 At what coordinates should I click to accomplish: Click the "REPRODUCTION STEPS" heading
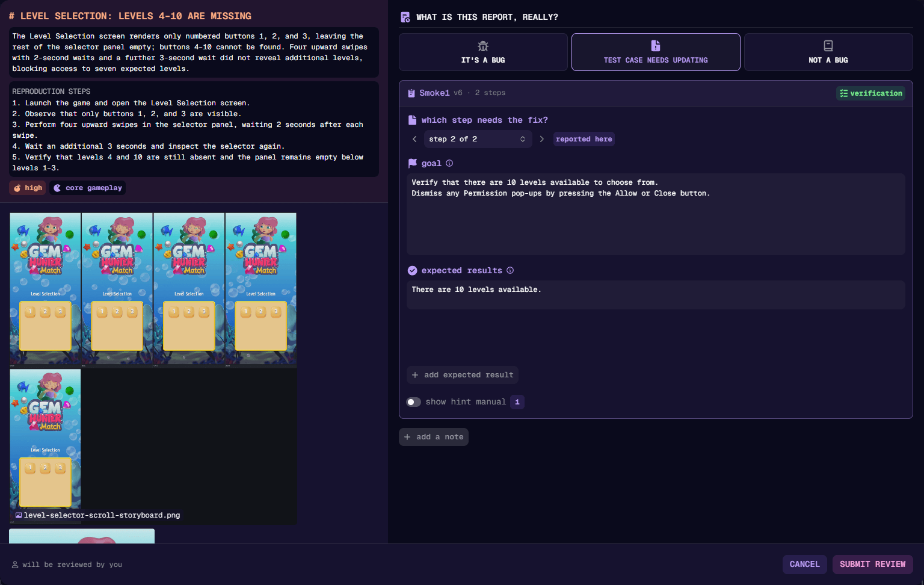coord(51,91)
